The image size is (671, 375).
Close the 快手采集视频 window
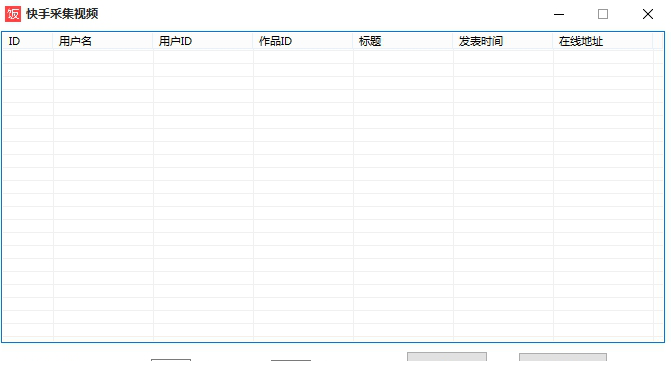click(648, 14)
